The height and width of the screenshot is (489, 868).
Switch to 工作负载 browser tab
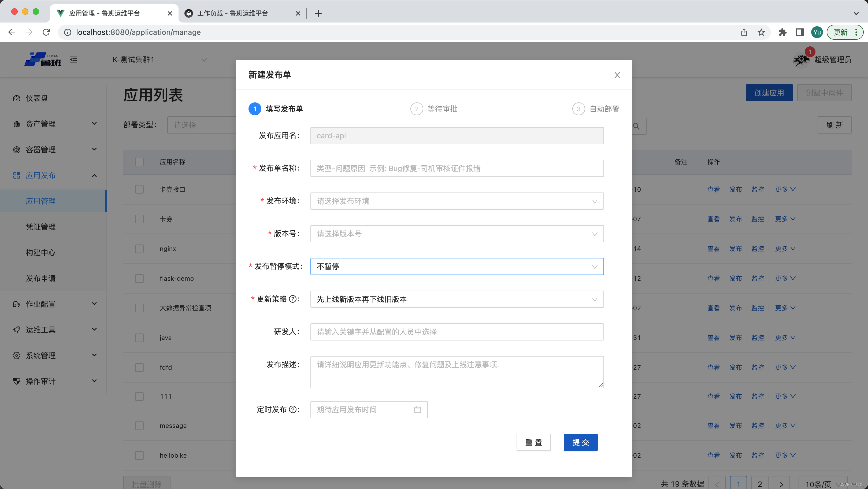pos(232,13)
